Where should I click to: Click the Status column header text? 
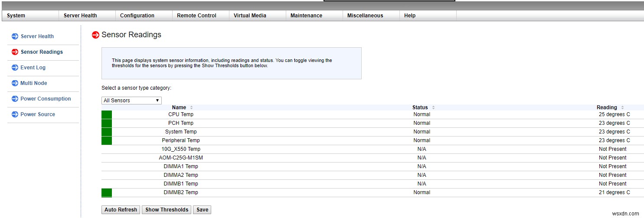tap(420, 107)
